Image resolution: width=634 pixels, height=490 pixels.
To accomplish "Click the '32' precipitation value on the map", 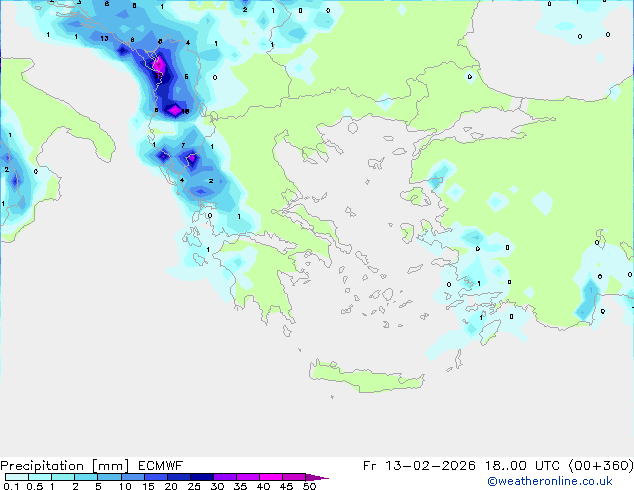I will click(158, 76).
